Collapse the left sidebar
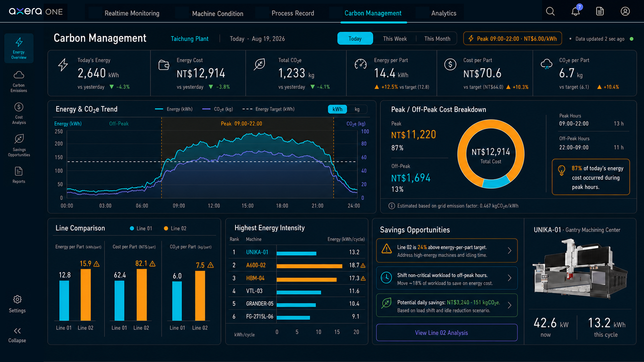The image size is (644, 362). [17, 335]
